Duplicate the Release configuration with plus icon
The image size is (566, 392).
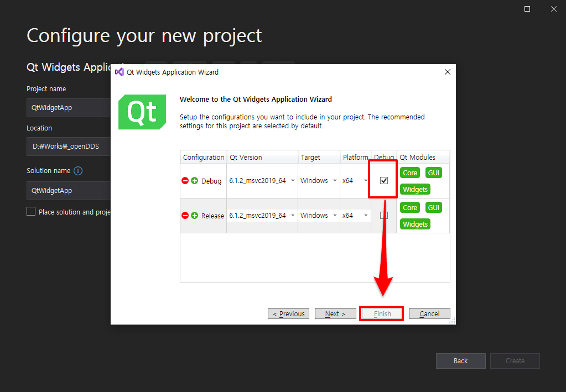pyautogui.click(x=195, y=216)
